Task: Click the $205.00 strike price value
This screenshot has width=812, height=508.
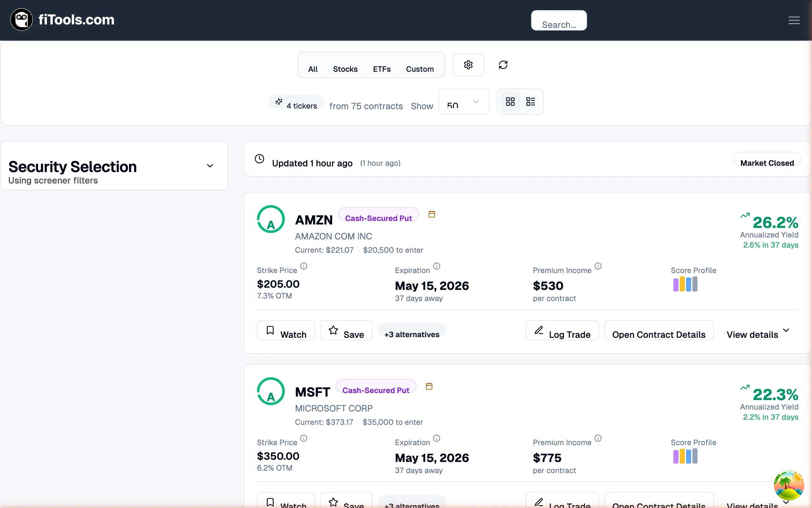Action: 278,284
